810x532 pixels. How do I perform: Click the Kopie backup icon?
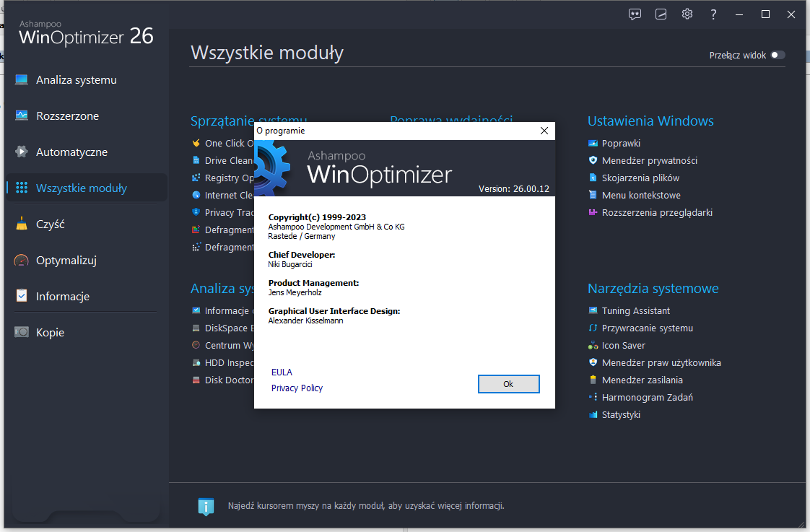[21, 331]
